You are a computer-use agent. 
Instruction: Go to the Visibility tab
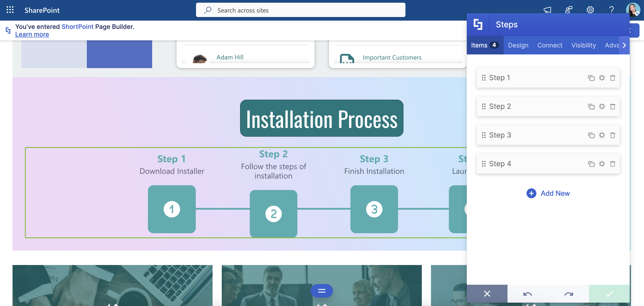pyautogui.click(x=583, y=45)
